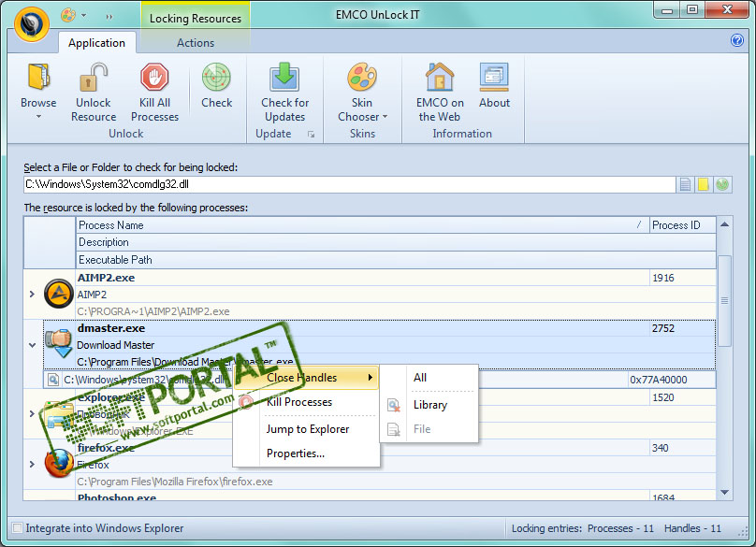Select the Firefox process icon
Image resolution: width=756 pixels, height=547 pixels.
[59, 463]
